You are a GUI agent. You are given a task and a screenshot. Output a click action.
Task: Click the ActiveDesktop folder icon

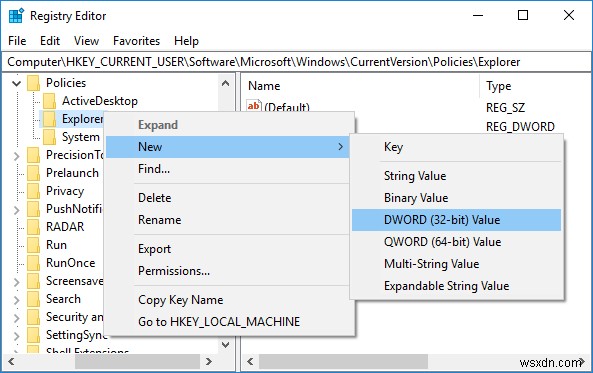(50, 101)
